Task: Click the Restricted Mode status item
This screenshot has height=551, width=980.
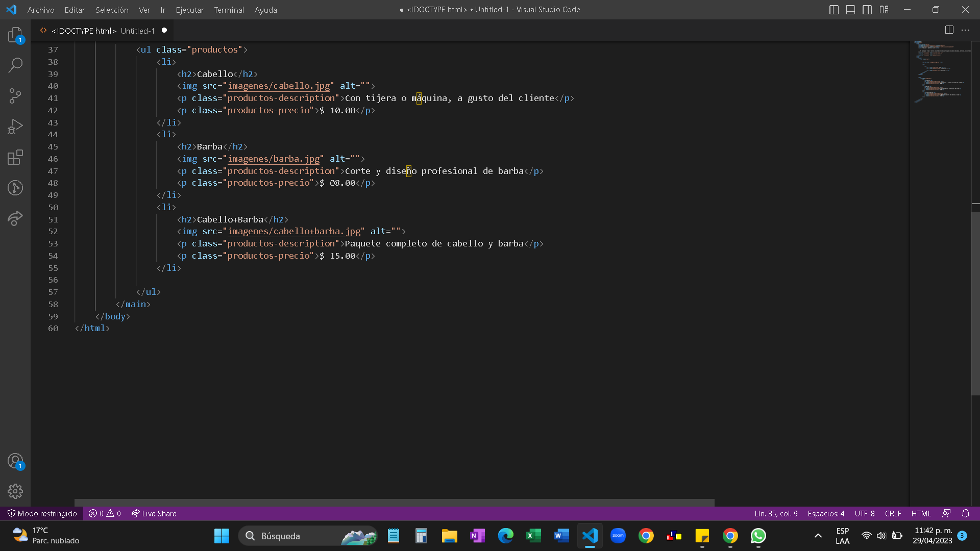Action: tap(42, 513)
